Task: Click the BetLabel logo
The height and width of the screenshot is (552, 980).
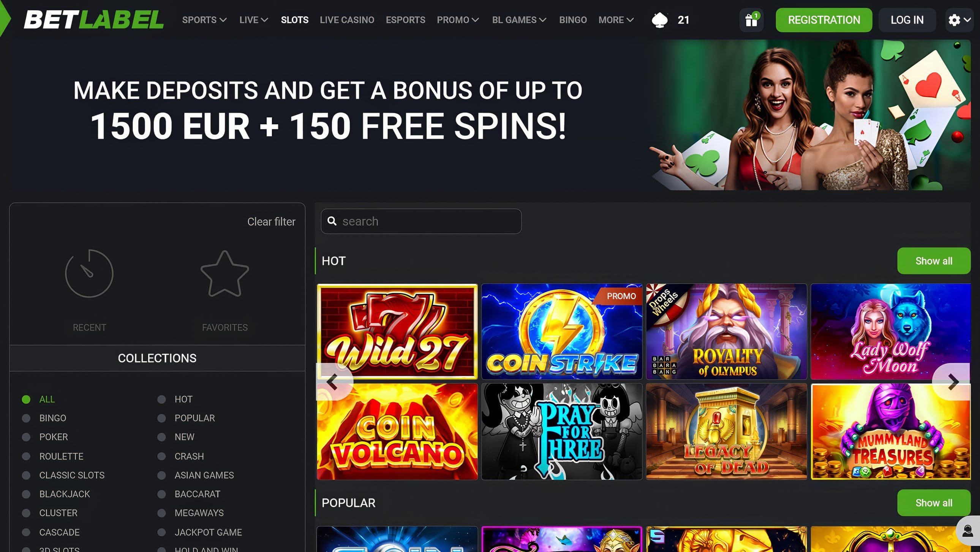Action: [x=93, y=20]
